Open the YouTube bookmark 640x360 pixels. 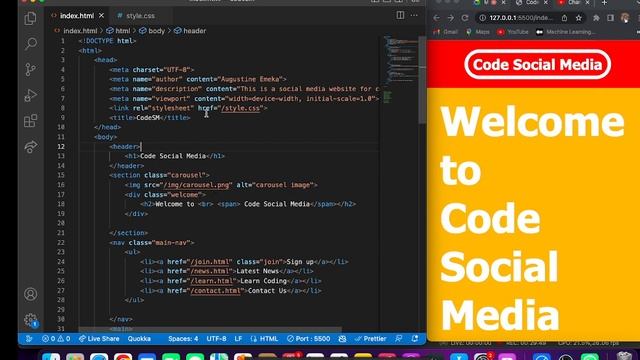(513, 32)
